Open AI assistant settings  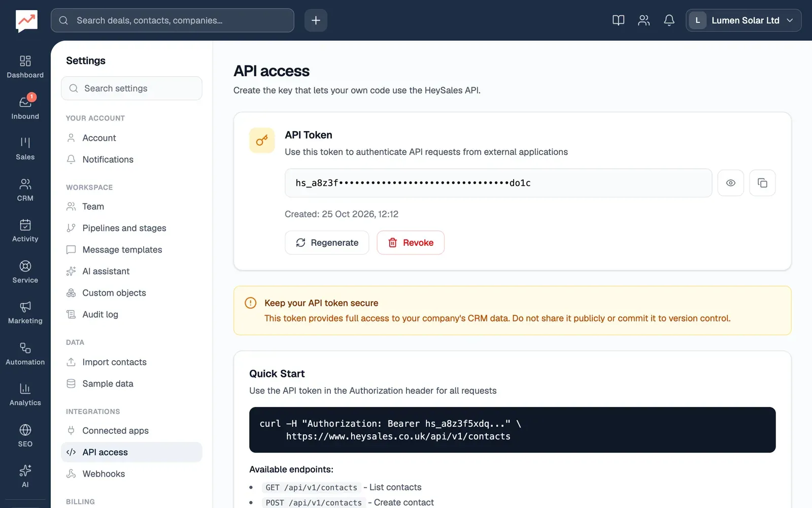pos(131,271)
